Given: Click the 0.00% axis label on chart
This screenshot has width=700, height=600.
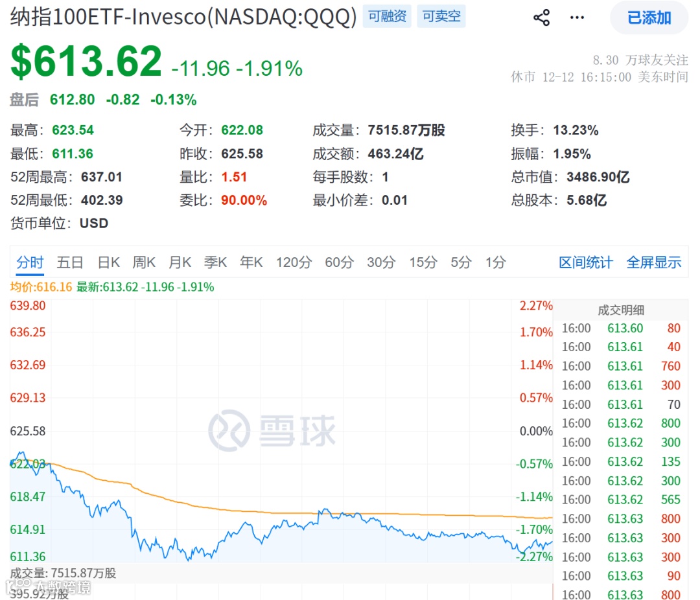Looking at the screenshot, I should [x=536, y=432].
